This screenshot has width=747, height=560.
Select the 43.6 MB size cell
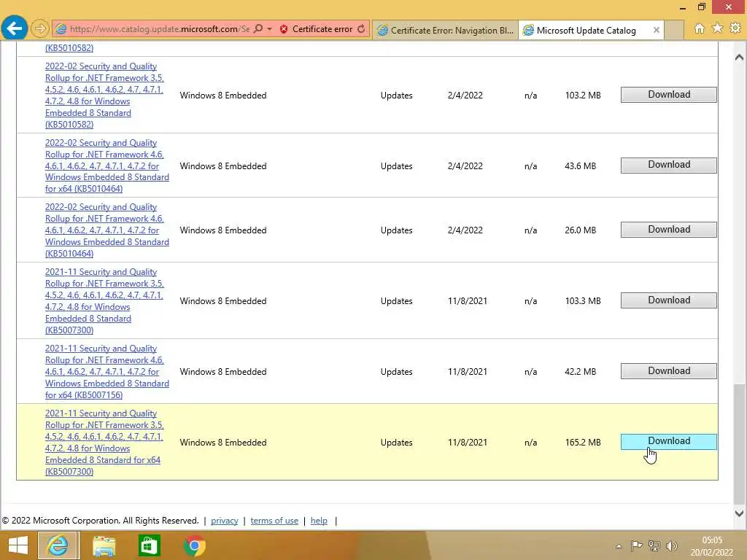click(x=580, y=166)
